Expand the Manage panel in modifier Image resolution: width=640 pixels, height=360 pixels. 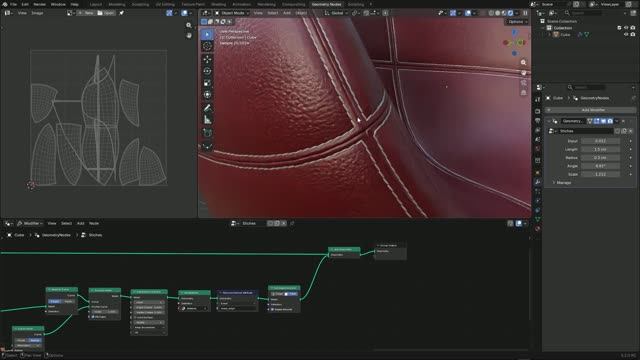[563, 182]
